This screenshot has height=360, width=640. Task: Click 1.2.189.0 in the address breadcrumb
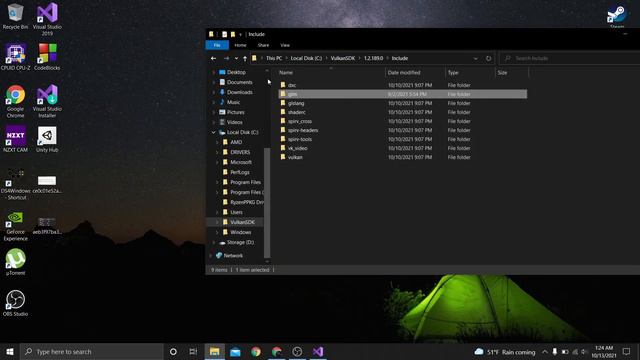(373, 58)
